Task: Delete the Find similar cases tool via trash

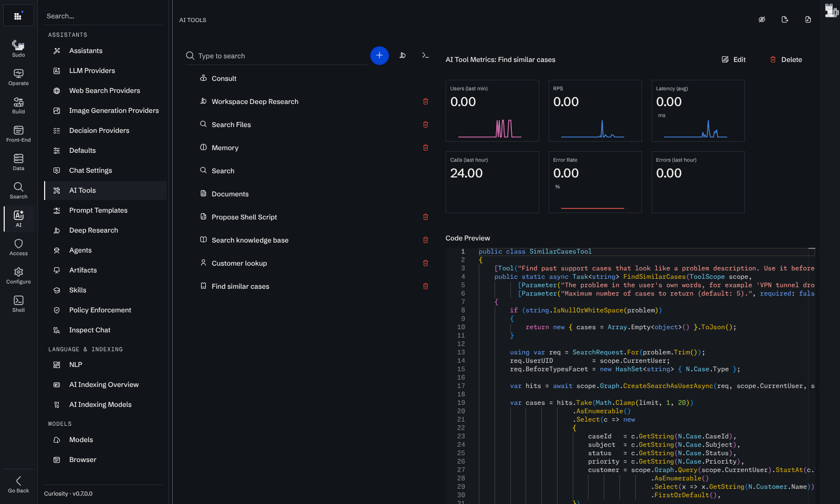Action: click(426, 286)
